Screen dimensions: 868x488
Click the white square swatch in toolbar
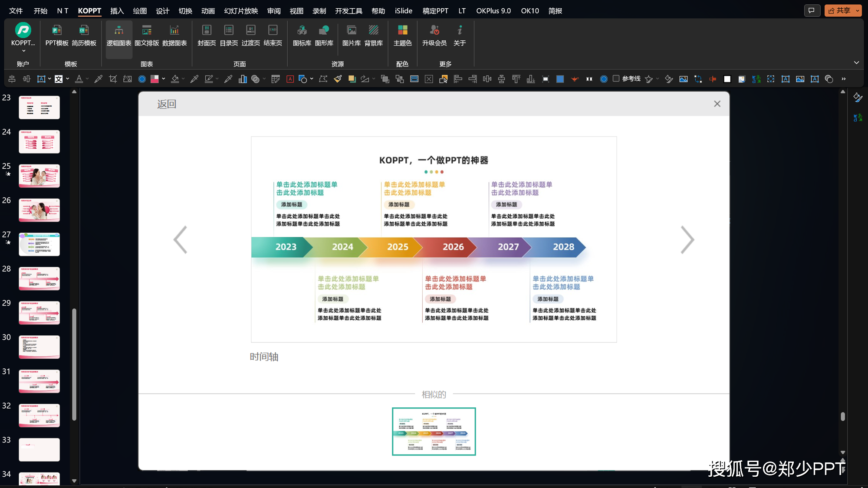(727, 79)
